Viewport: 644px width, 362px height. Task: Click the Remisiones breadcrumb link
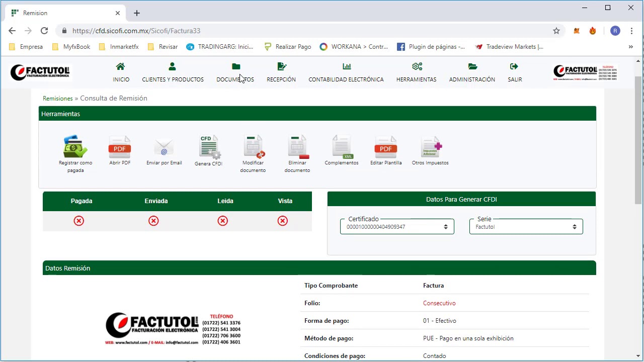click(x=58, y=99)
